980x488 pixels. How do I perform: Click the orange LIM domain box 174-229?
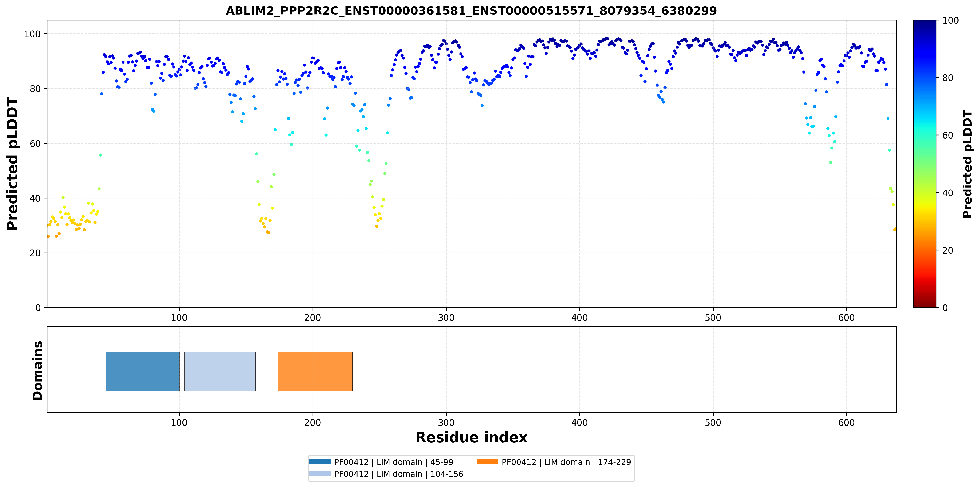pos(315,371)
